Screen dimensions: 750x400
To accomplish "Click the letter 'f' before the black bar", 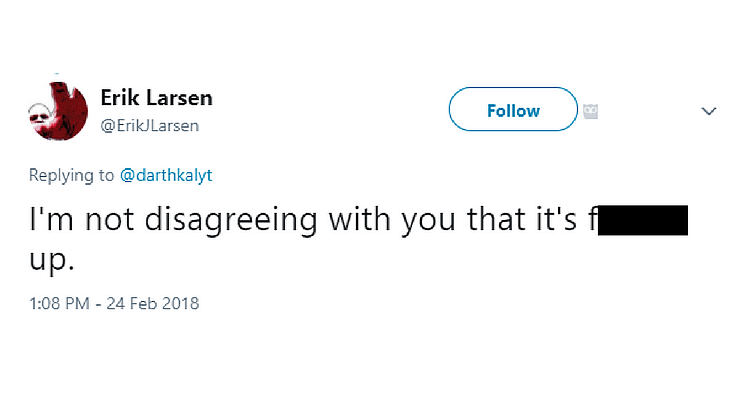I will [593, 219].
